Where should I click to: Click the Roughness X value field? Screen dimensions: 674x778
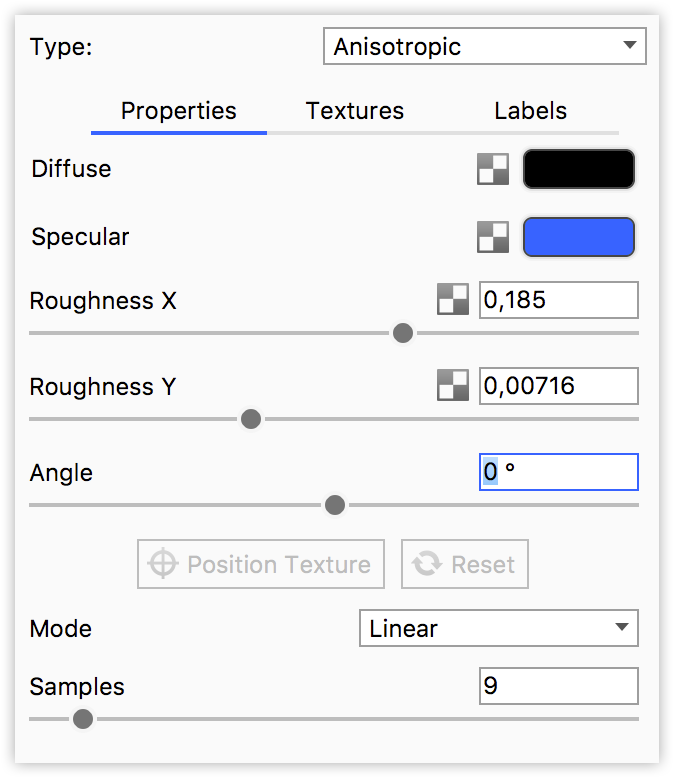(558, 300)
